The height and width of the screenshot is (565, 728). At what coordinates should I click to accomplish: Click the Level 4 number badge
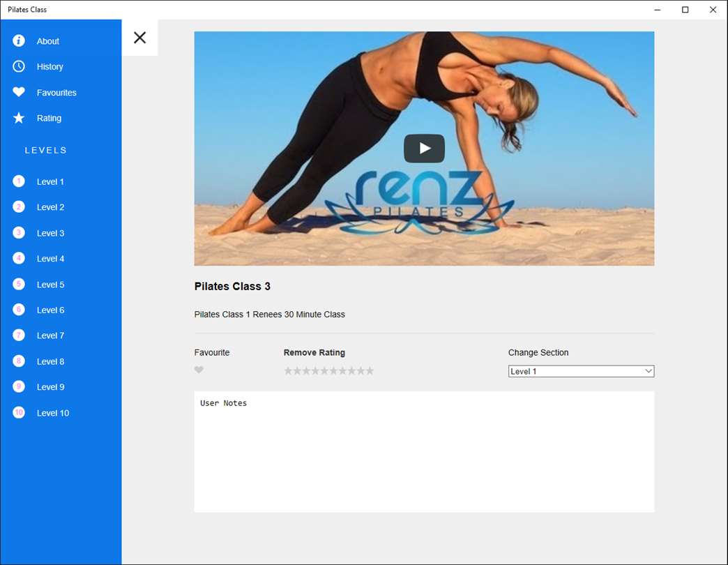pos(19,259)
